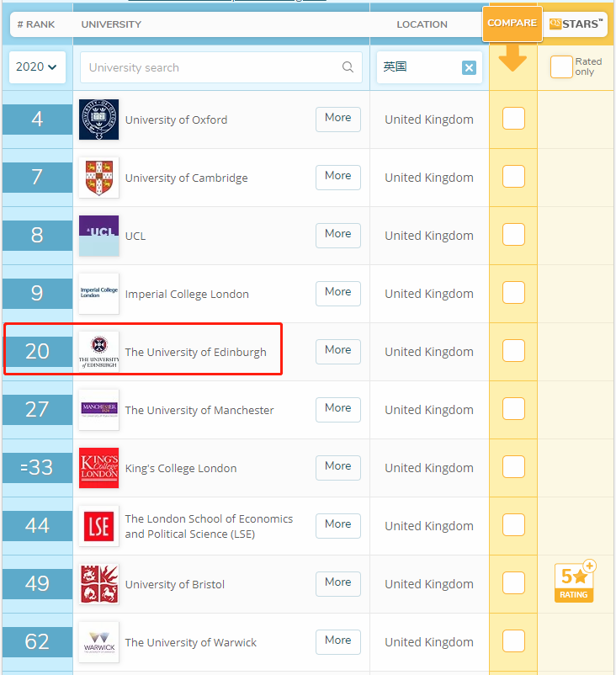The image size is (616, 675).
Task: Click rank =33 cell
Action: click(38, 467)
